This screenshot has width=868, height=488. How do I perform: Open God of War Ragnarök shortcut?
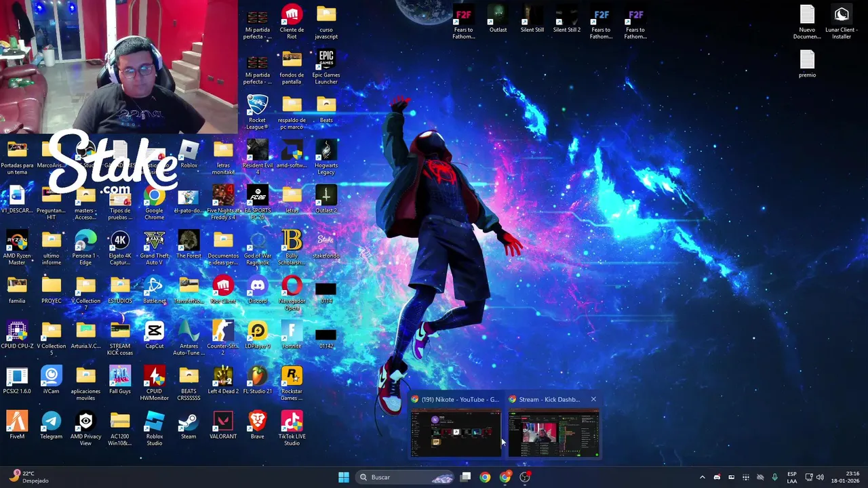click(257, 248)
